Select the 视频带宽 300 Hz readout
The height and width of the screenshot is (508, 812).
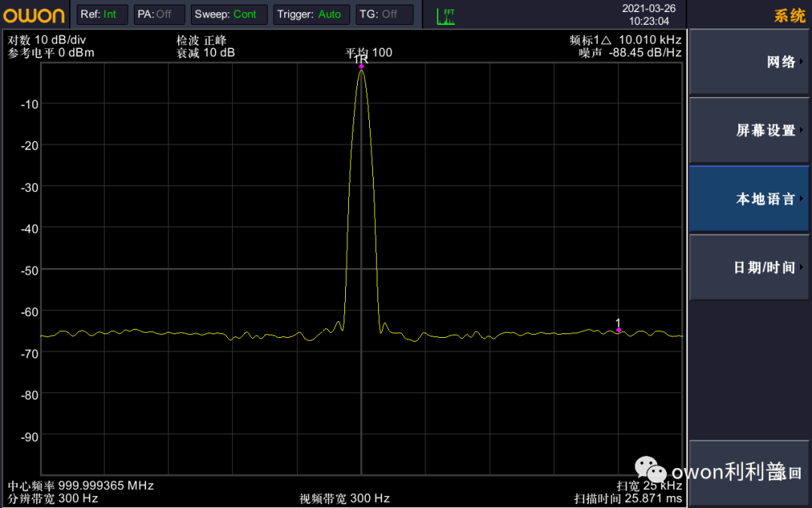344,499
